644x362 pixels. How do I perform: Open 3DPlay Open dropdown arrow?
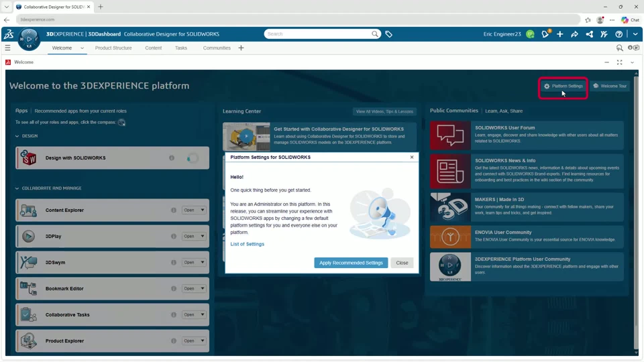point(203,237)
